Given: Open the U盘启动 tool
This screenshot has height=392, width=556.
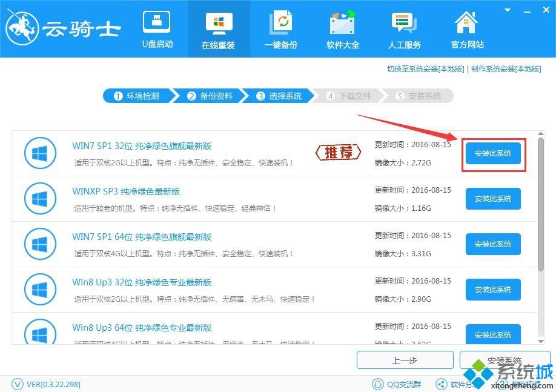Looking at the screenshot, I should coord(157,30).
